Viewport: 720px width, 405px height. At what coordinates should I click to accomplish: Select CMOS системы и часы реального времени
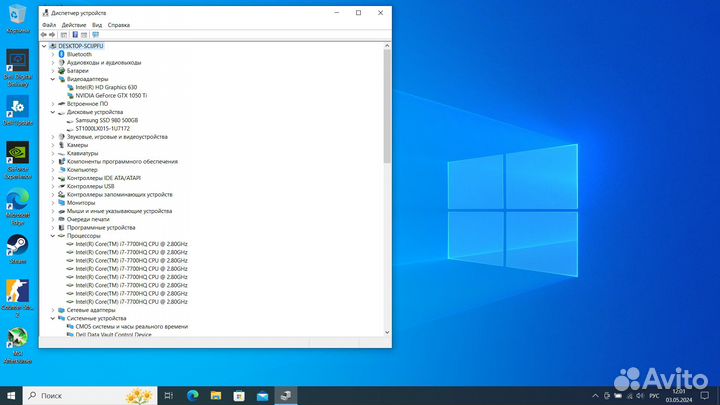click(x=131, y=326)
